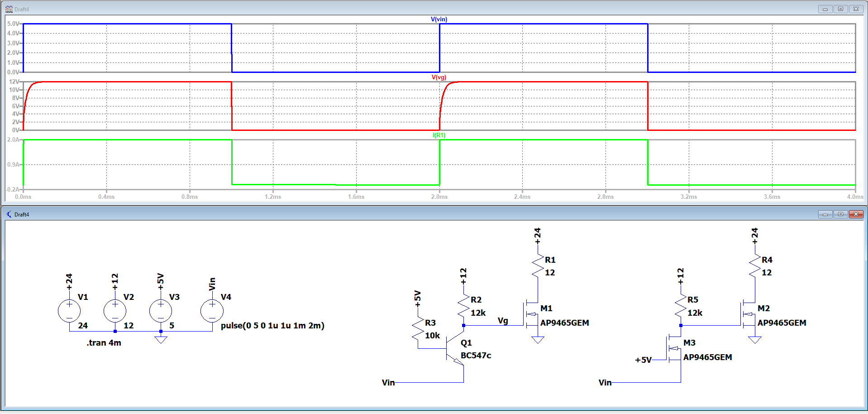Screen dimensions: 868x414
Task: Click the 3.6ms time axis label
Action: coord(772,197)
